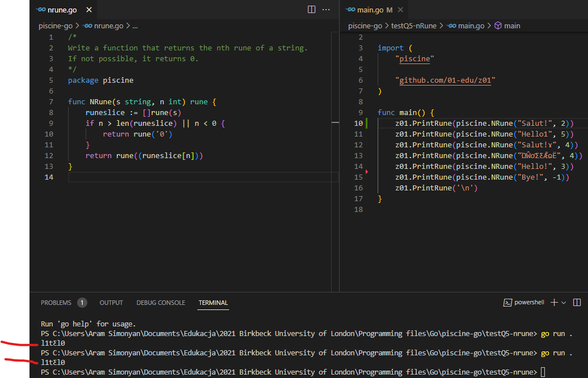
Task: Open the testQ5-nRune breadcrumb dropdown
Action: pos(414,26)
